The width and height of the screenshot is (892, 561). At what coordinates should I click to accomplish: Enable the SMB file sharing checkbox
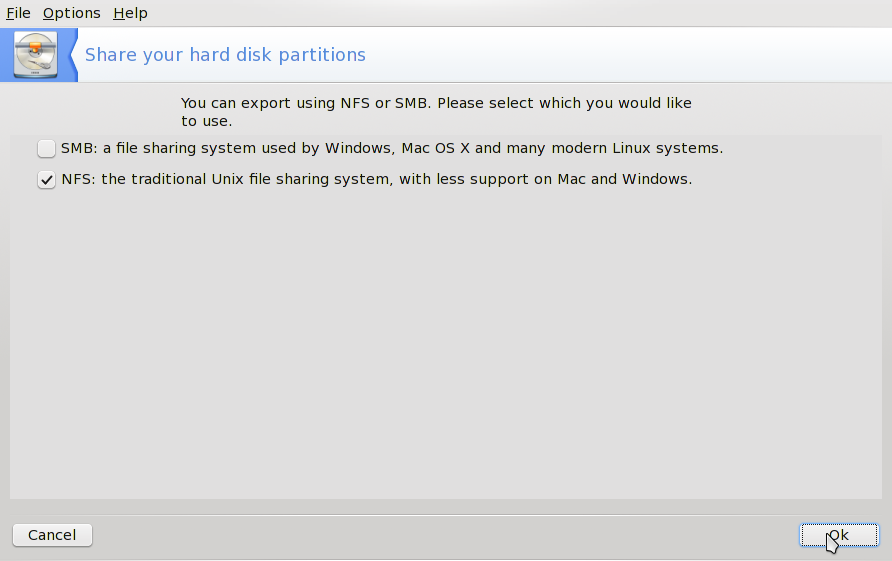[46, 149]
